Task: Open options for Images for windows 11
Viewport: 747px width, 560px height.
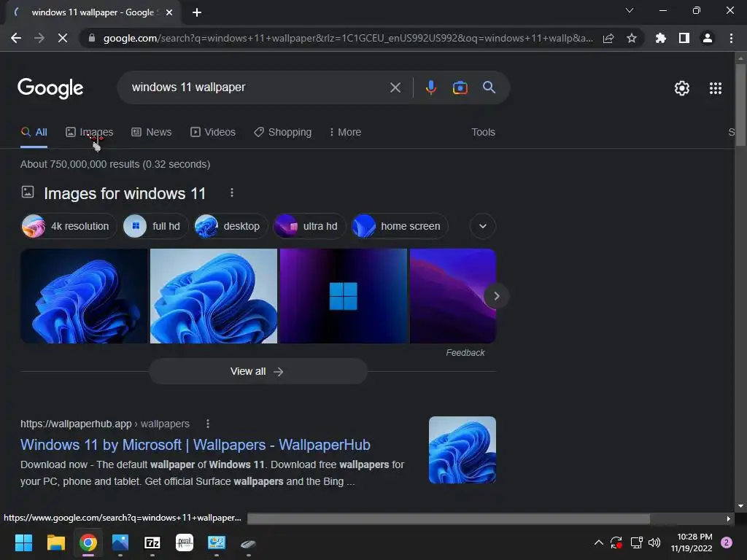Action: (x=232, y=192)
